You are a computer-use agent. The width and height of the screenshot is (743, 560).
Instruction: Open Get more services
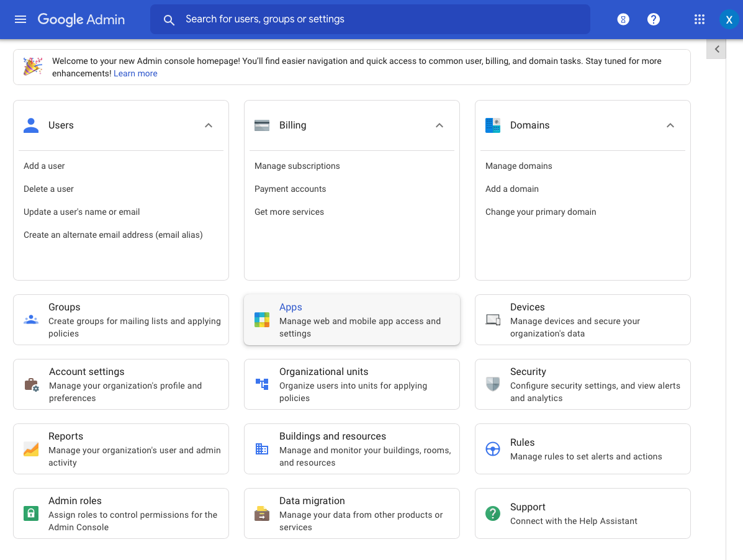(289, 212)
